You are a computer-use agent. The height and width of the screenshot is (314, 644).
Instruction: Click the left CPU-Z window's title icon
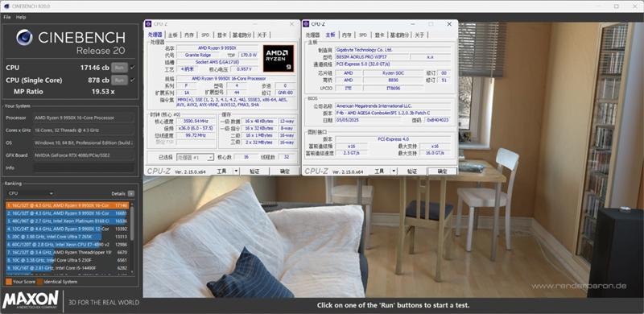pyautogui.click(x=149, y=24)
